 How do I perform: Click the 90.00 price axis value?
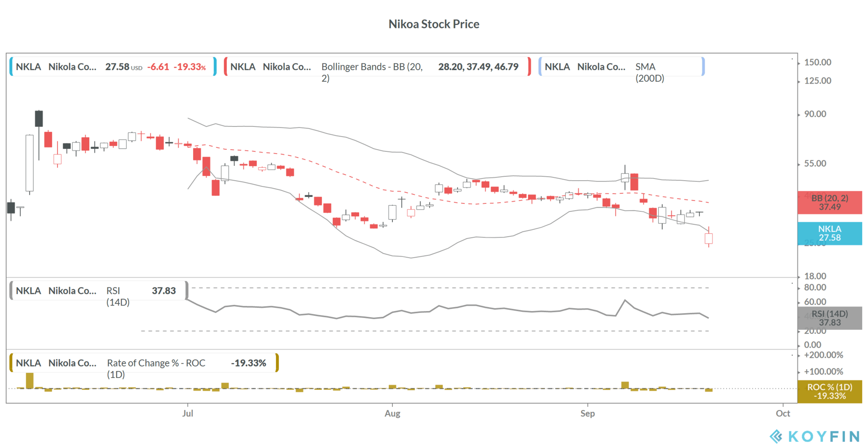tap(815, 114)
